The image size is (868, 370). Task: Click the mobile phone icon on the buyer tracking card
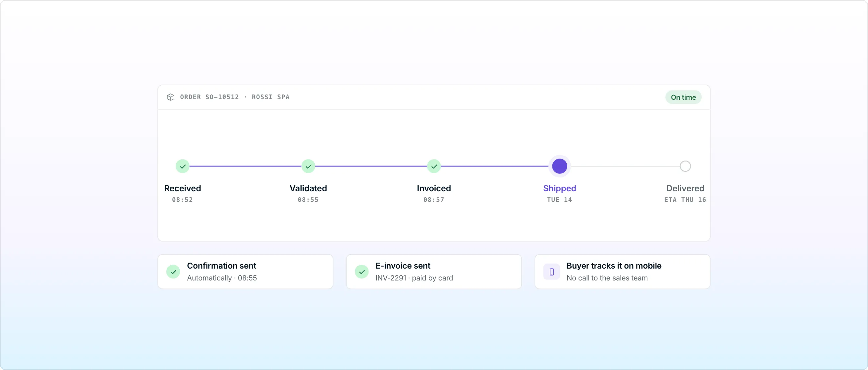pyautogui.click(x=552, y=272)
